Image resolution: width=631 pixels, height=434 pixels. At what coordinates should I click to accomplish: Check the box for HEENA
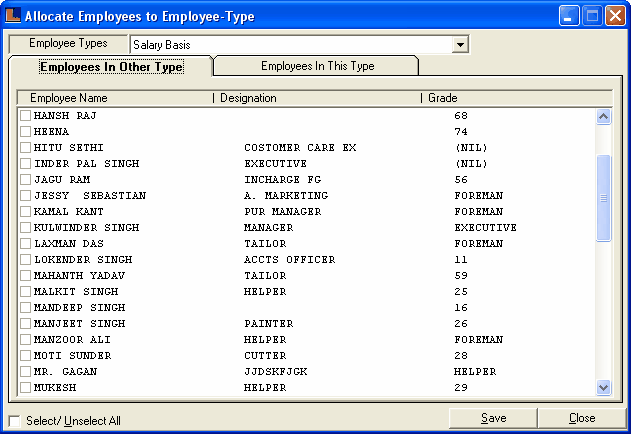tap(25, 131)
